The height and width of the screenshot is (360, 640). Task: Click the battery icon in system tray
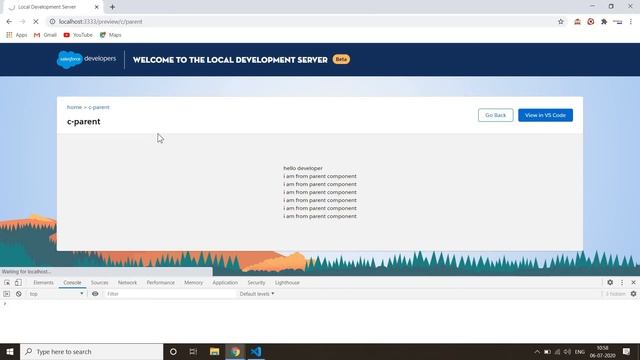coord(547,352)
